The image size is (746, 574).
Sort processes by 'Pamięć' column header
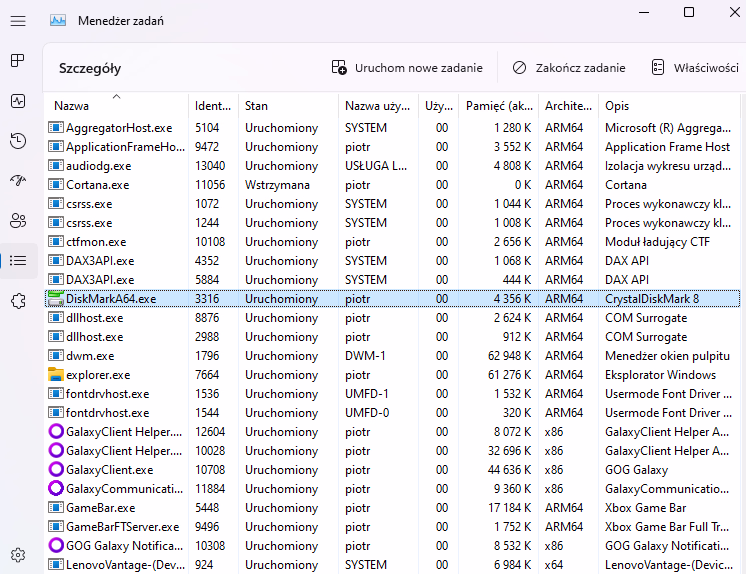499,106
